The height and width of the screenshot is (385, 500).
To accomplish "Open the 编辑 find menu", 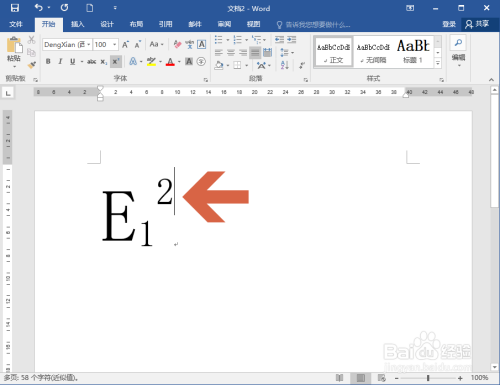I will tap(458, 52).
